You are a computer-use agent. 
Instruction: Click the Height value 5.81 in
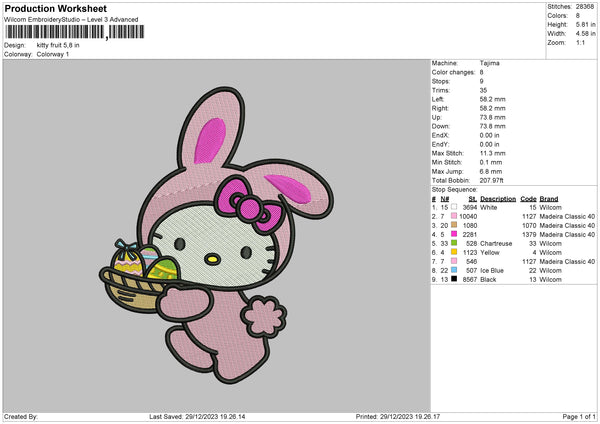[585, 24]
